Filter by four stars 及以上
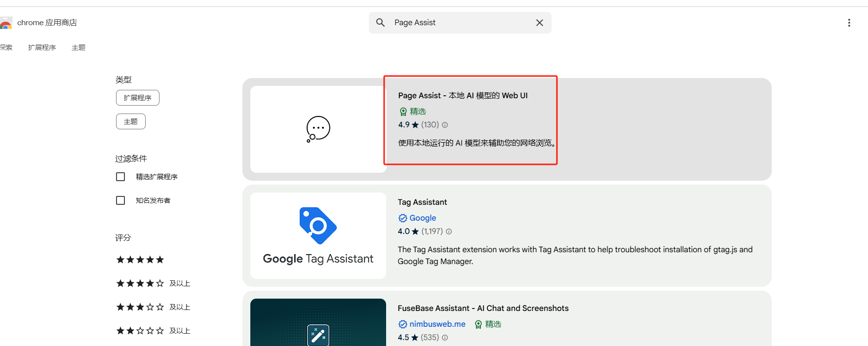The width and height of the screenshot is (868, 346). (x=153, y=283)
